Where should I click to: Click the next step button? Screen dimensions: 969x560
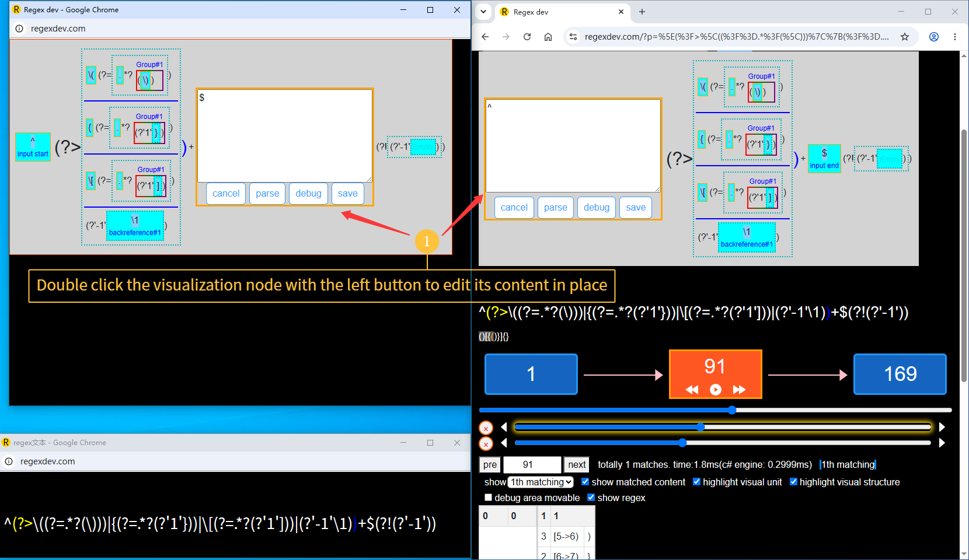577,465
